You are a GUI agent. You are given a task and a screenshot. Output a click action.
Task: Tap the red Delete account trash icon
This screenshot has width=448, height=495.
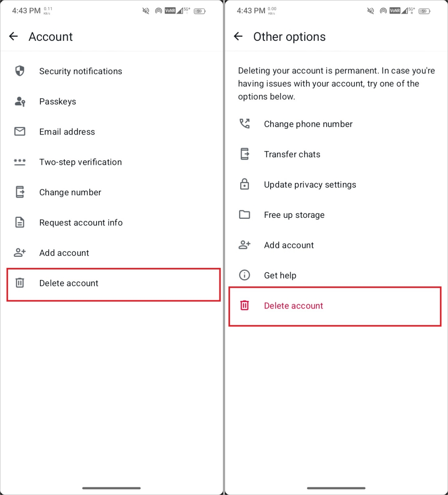point(244,306)
